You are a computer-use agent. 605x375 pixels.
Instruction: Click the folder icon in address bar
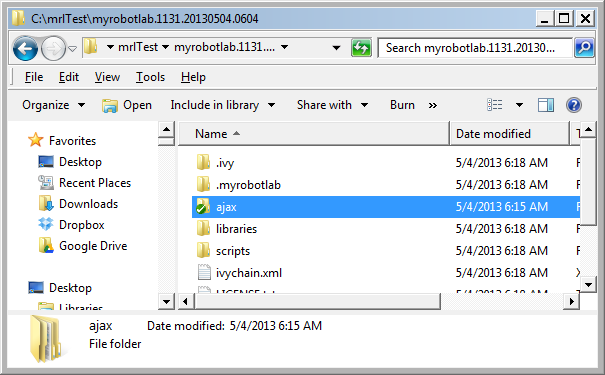[91, 47]
